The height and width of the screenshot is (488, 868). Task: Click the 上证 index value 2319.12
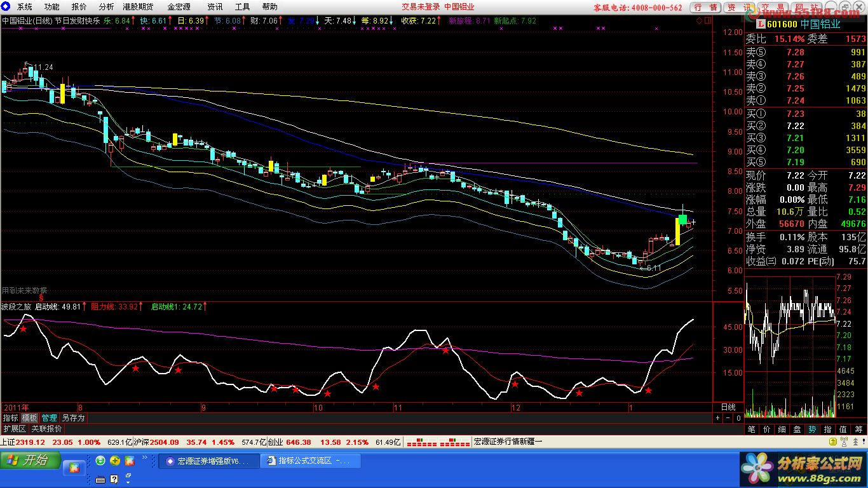(x=31, y=442)
